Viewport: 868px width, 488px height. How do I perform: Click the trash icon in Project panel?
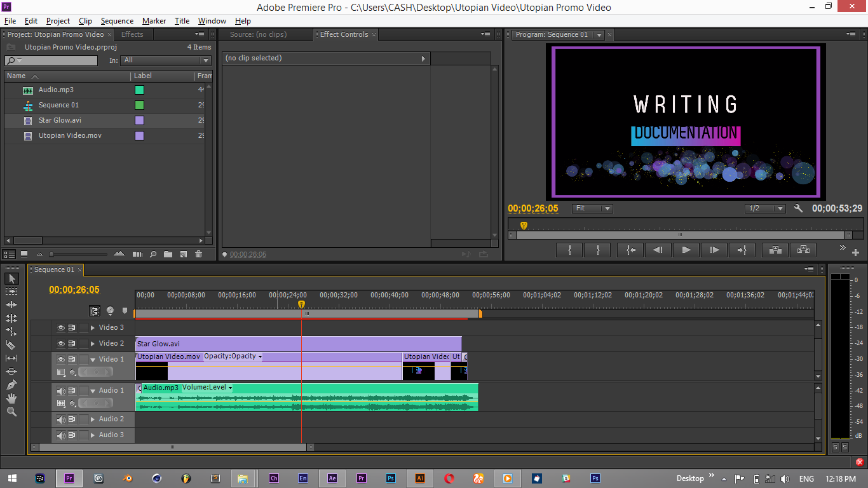pos(198,254)
